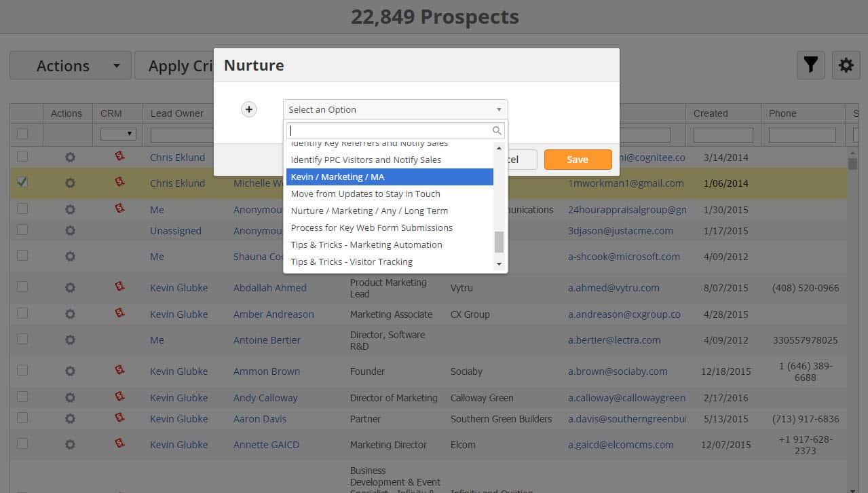Click CRM icon for Amber Andreason row
The width and height of the screenshot is (868, 493).
coord(119,313)
